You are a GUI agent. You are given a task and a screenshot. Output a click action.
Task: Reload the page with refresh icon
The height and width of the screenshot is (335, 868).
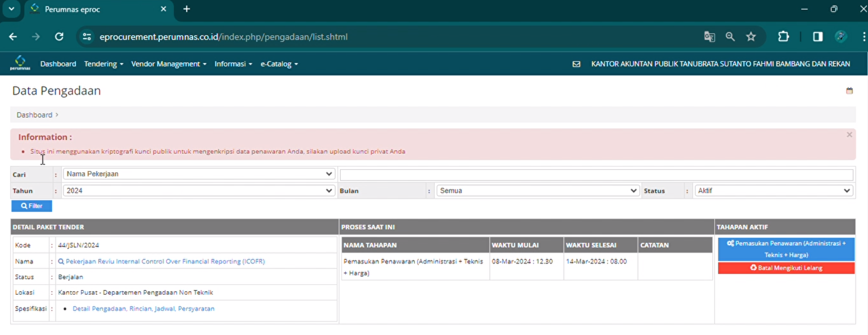click(59, 37)
